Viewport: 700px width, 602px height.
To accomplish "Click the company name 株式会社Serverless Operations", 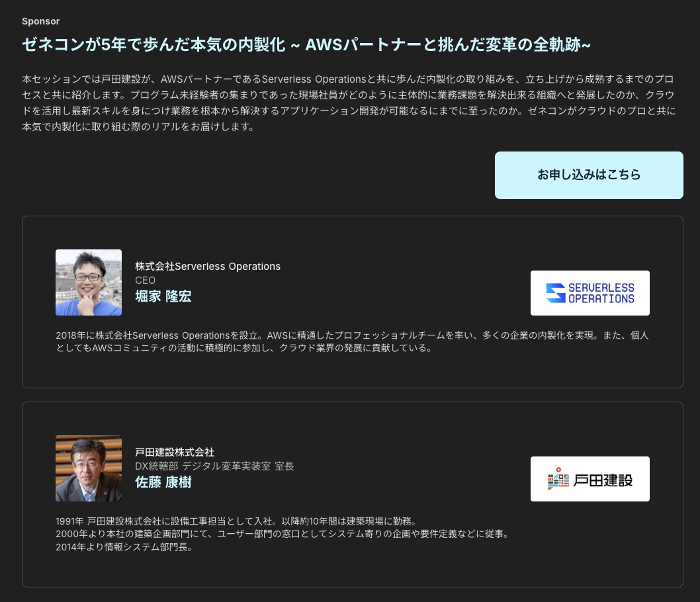I will point(208,267).
